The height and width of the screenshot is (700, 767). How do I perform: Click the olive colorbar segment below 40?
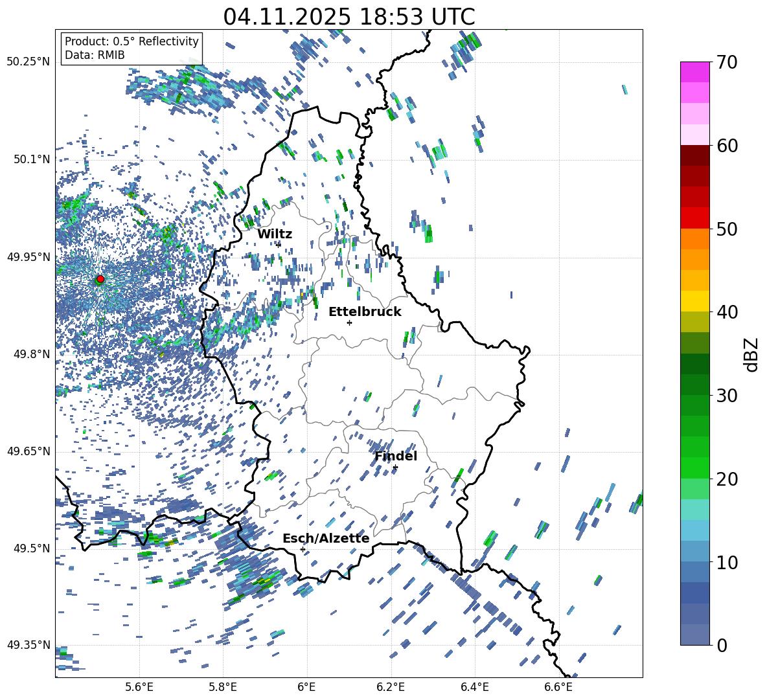pyautogui.click(x=694, y=322)
